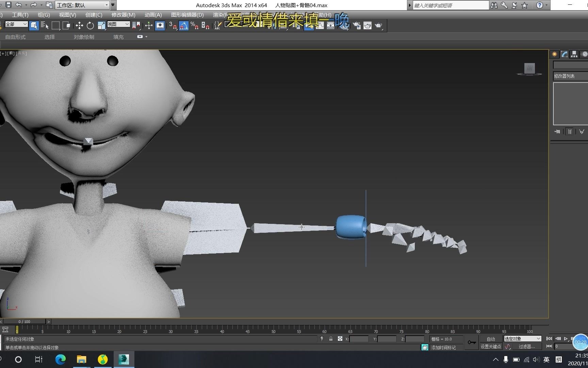Toggle 自动 auto key mode
This screenshot has height=368, width=588.
[x=491, y=339]
